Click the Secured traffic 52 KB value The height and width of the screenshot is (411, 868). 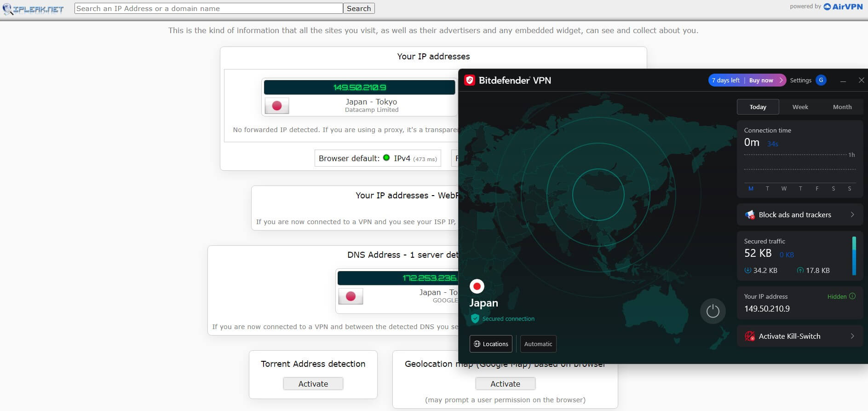coord(758,253)
